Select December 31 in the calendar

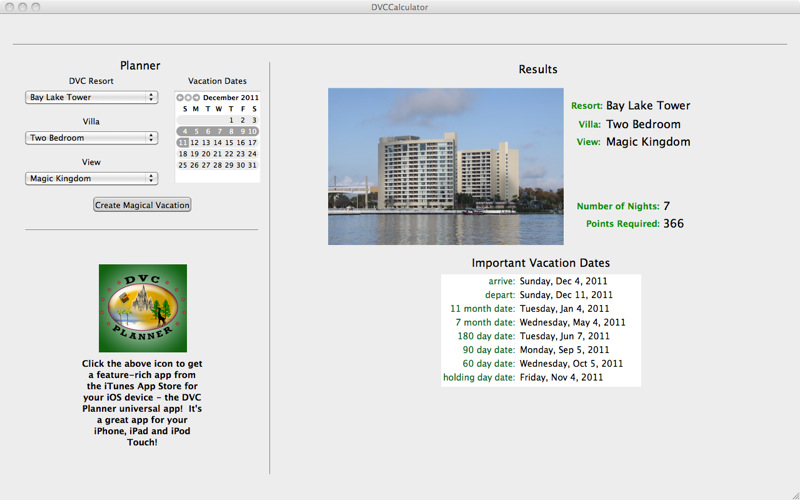252,165
